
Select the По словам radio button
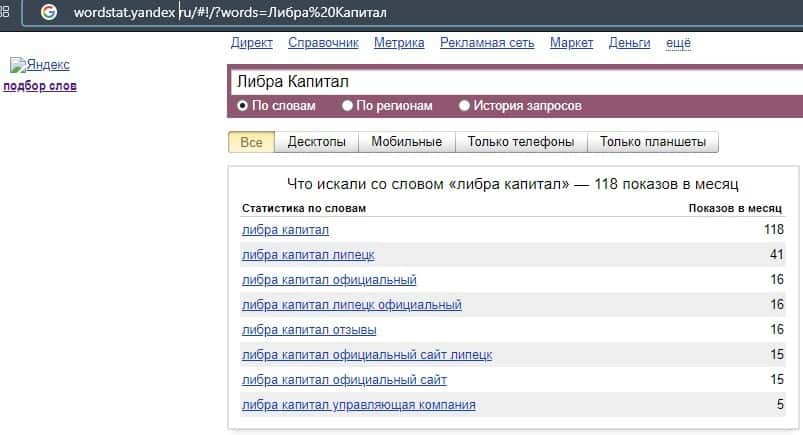[x=242, y=105]
